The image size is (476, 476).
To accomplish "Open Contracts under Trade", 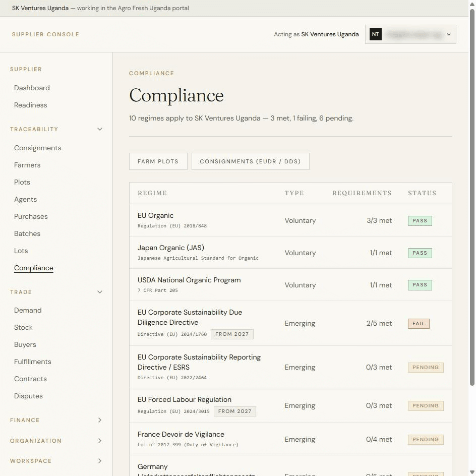I will pos(30,379).
